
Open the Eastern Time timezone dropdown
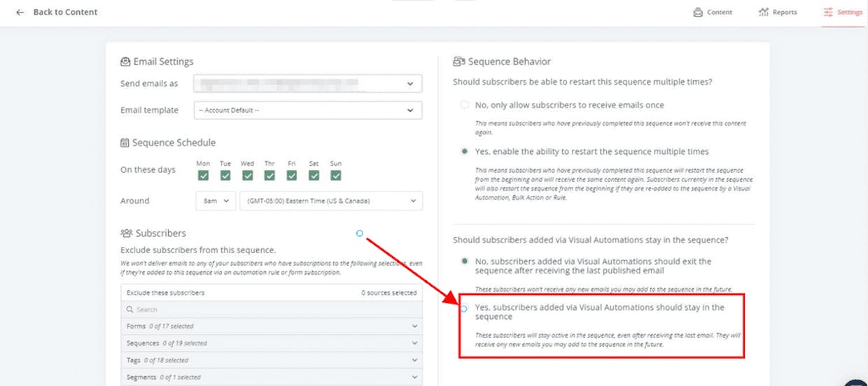pos(331,201)
